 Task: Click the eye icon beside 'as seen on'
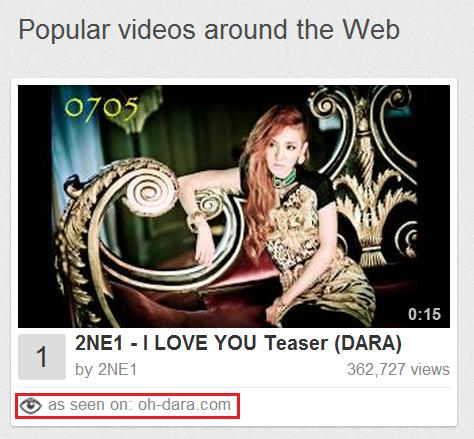[30, 405]
